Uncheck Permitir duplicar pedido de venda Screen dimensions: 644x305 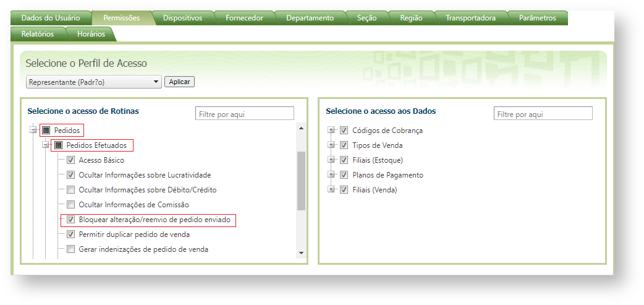coord(70,234)
